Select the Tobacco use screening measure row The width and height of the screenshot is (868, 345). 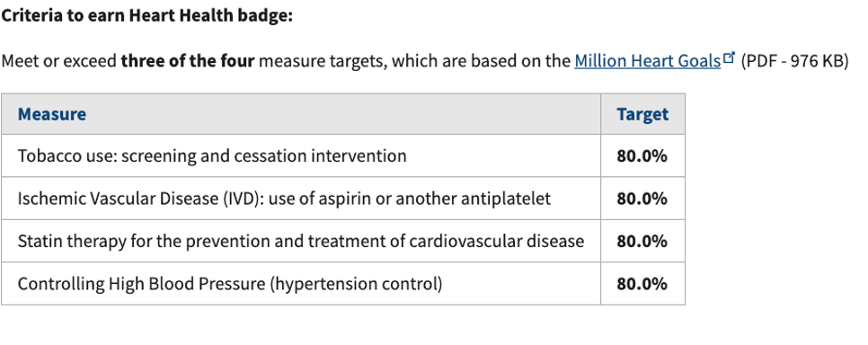pos(342,156)
